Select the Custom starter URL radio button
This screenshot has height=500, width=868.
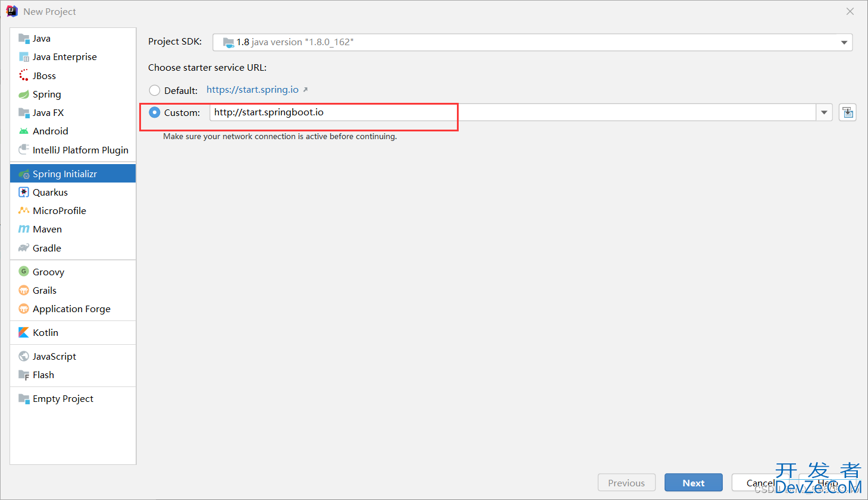(x=155, y=112)
